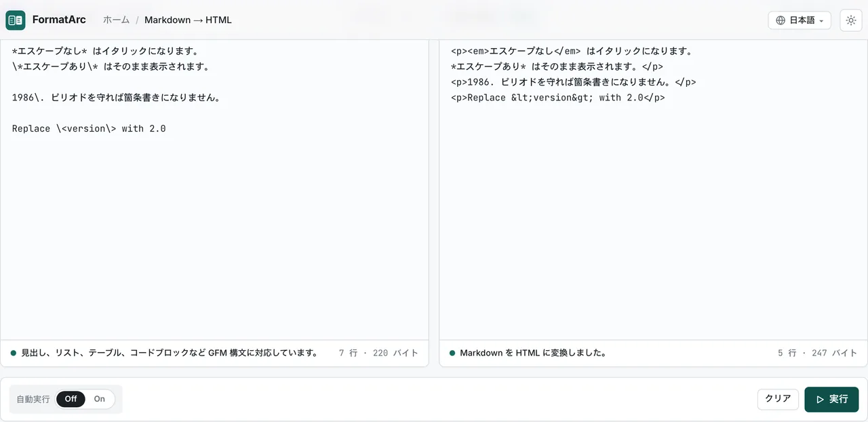Go to ホーム breadcrumb
868x422 pixels.
pyautogui.click(x=116, y=20)
